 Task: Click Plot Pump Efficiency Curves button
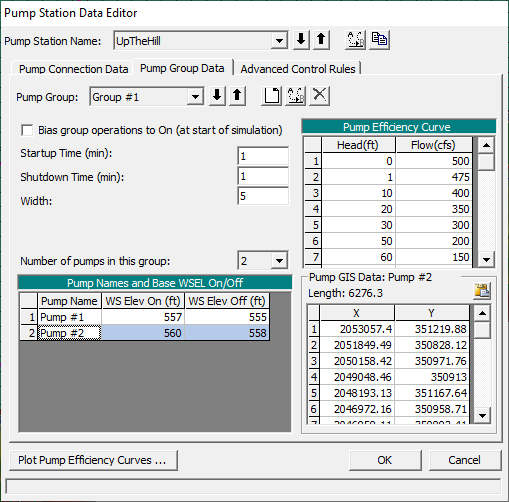[93, 460]
